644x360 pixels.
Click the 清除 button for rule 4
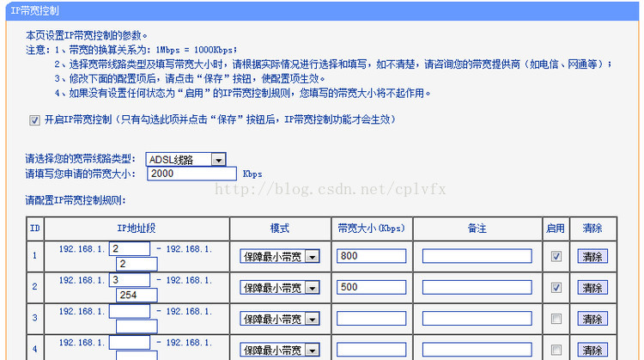pos(592,351)
